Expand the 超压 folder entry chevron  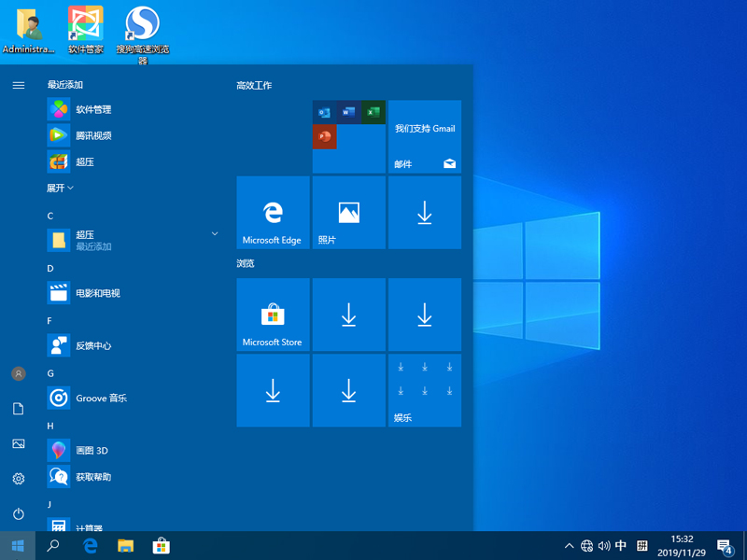coord(215,232)
